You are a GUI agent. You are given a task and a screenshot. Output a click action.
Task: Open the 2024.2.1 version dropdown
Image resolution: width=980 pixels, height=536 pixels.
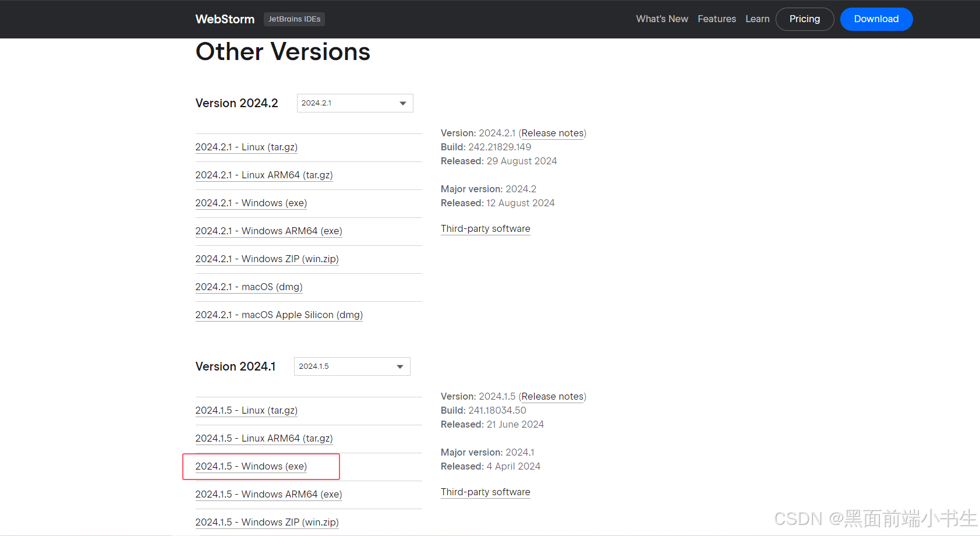[355, 103]
